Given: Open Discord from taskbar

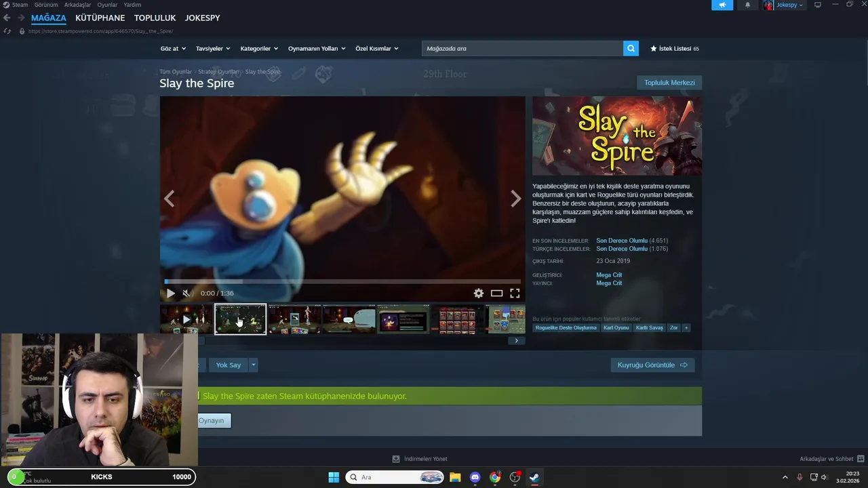Looking at the screenshot, I should point(475,477).
